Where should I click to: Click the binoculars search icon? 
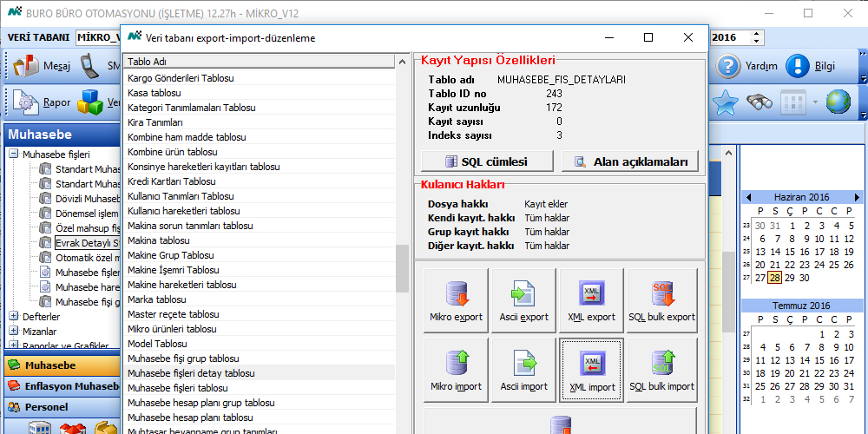coord(759,102)
